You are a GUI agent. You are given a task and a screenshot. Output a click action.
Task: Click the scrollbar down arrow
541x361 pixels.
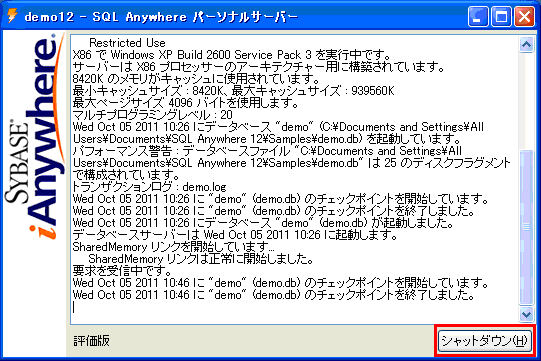tap(526, 314)
